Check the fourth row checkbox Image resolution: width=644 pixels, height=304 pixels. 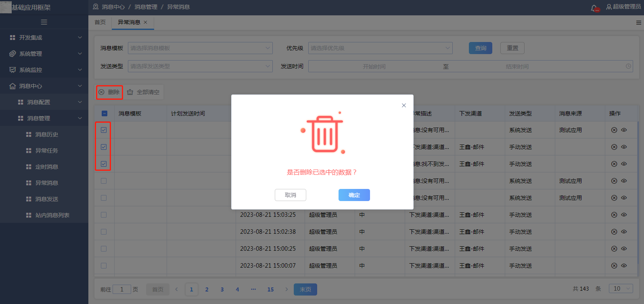[104, 181]
